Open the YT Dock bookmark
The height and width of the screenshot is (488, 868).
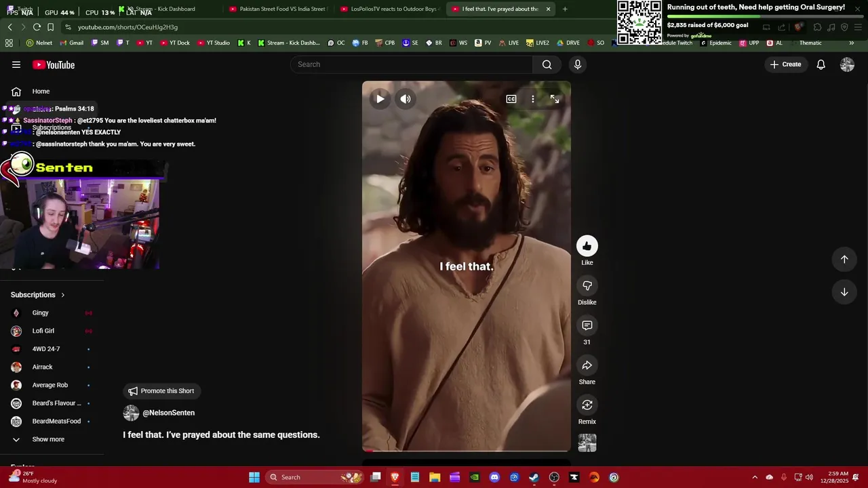click(174, 43)
